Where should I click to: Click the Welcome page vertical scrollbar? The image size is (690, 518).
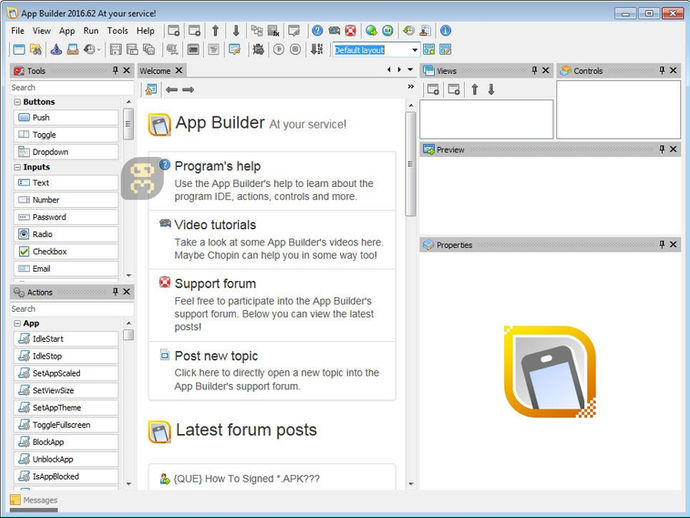pos(411,164)
